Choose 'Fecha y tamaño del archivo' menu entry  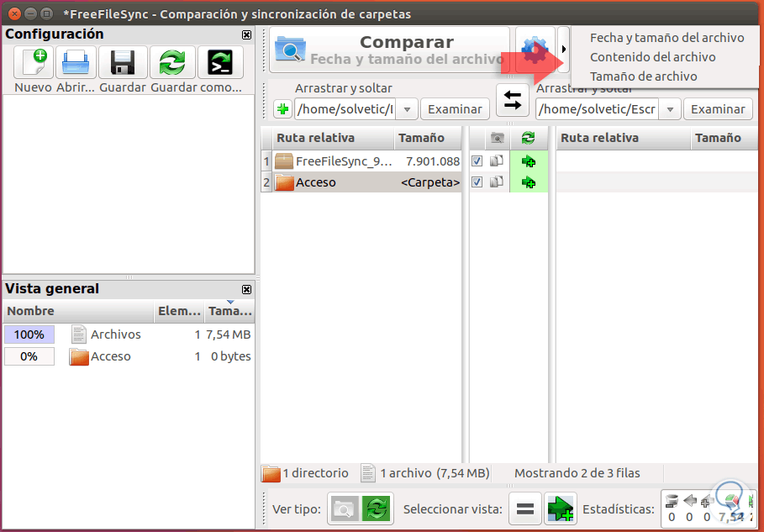(x=667, y=38)
